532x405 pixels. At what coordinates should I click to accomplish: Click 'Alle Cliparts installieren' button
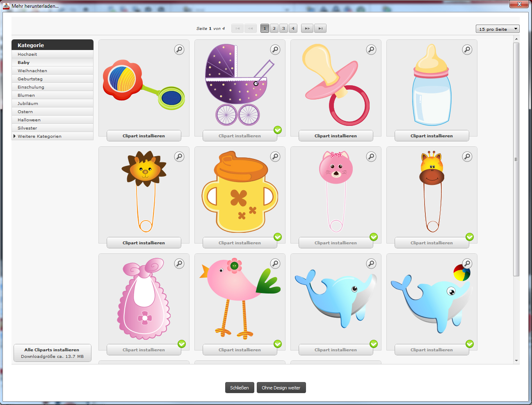pyautogui.click(x=52, y=353)
